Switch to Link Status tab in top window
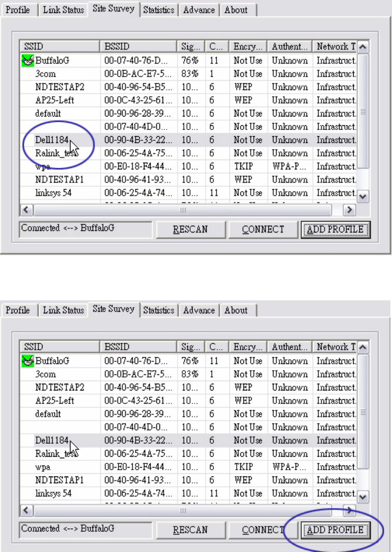 [x=63, y=10]
